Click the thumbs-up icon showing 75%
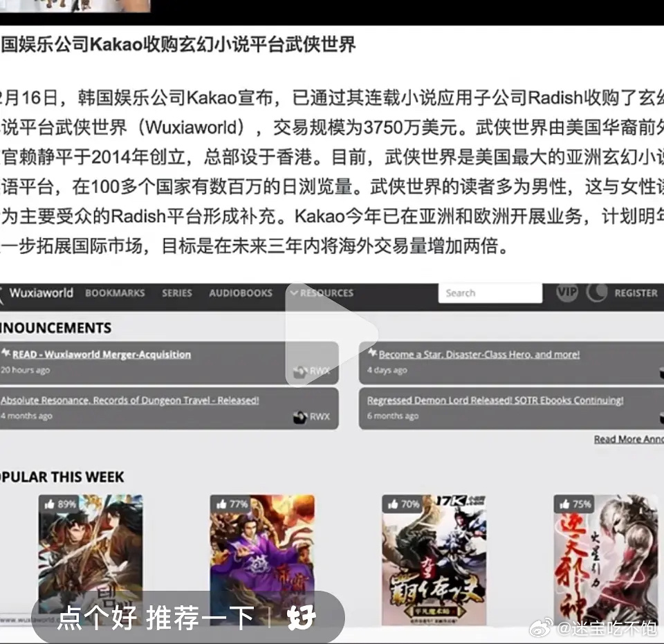Image resolution: width=664 pixels, height=644 pixels. click(x=564, y=504)
